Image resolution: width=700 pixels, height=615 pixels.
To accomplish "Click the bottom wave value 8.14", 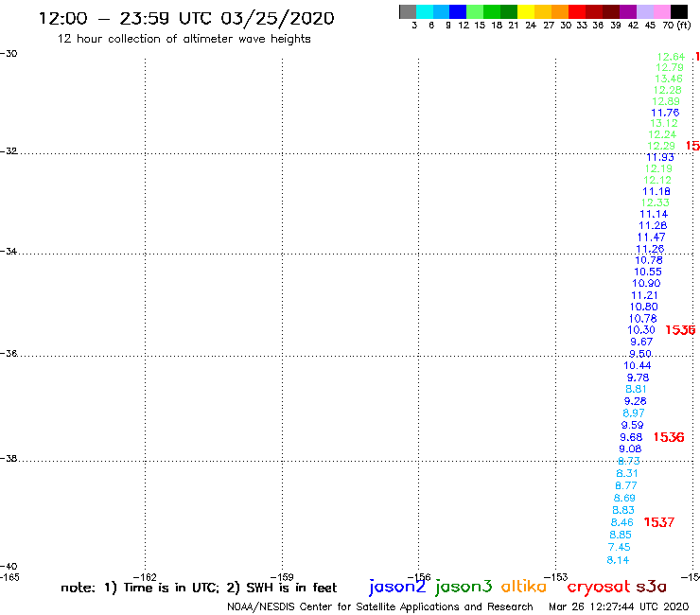I will 618,560.
